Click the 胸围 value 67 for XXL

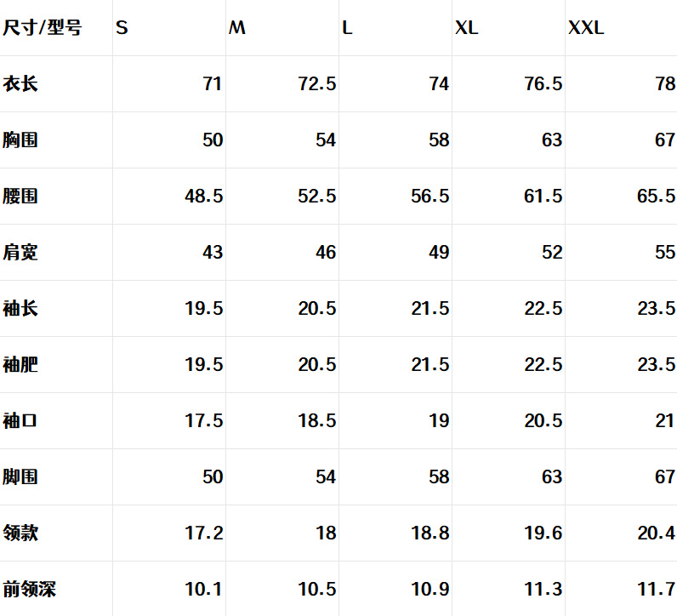665,140
